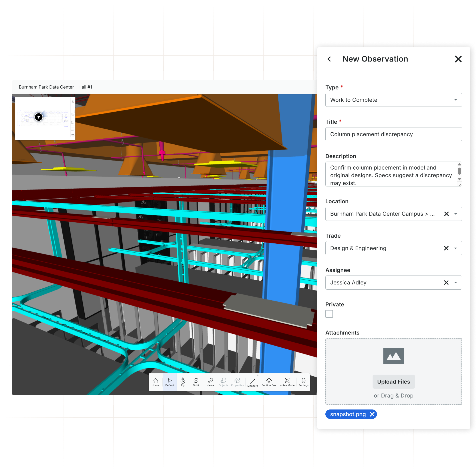Select the Default cursor tool
476x476 pixels.
tap(170, 382)
